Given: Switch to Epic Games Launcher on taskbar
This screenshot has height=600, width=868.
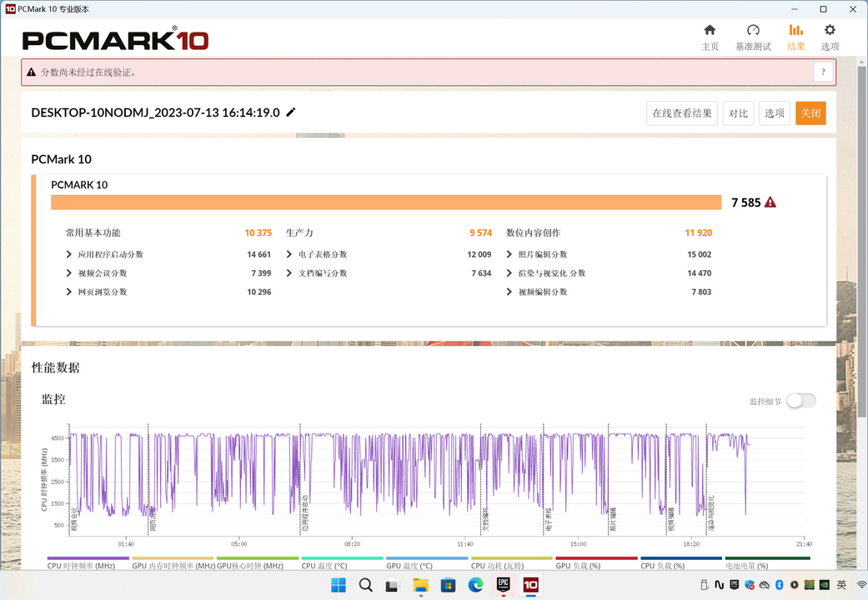Looking at the screenshot, I should pyautogui.click(x=503, y=584).
